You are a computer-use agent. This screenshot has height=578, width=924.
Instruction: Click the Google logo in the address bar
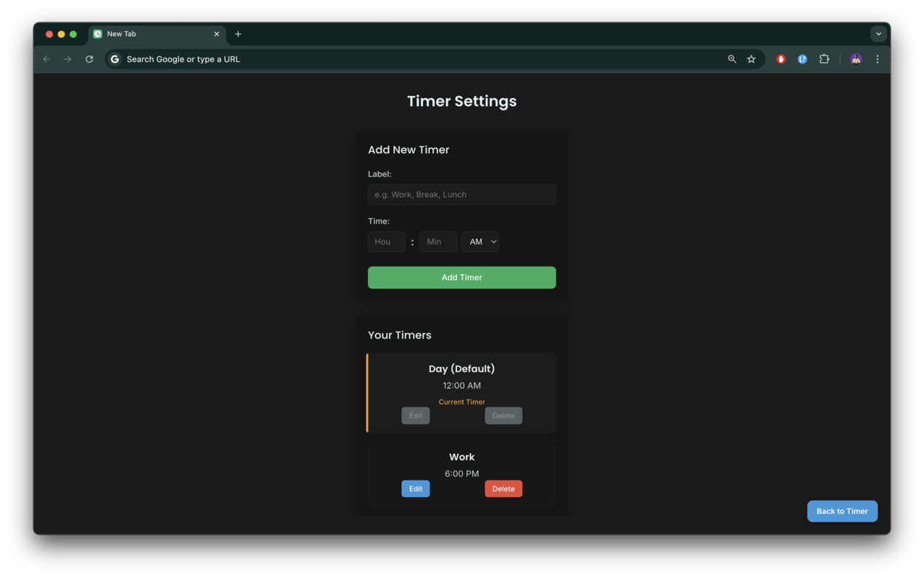[114, 59]
